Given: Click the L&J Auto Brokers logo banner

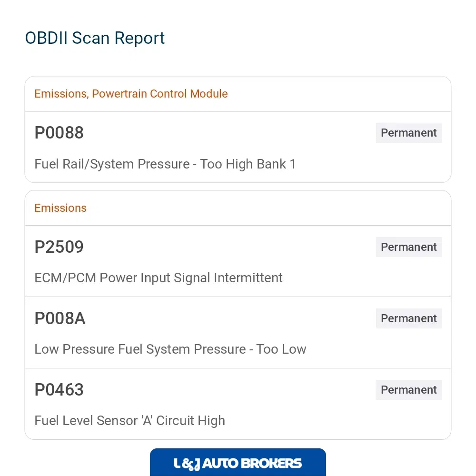Looking at the screenshot, I should pos(238,462).
